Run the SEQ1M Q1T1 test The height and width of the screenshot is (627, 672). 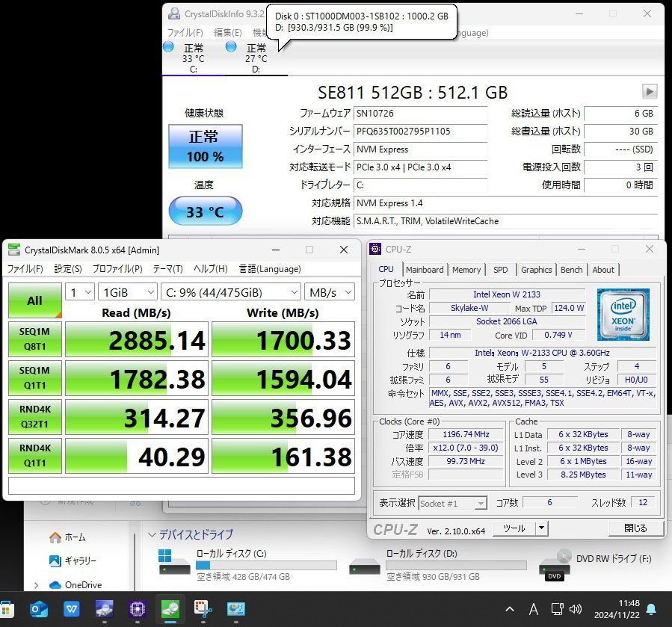tap(34, 378)
